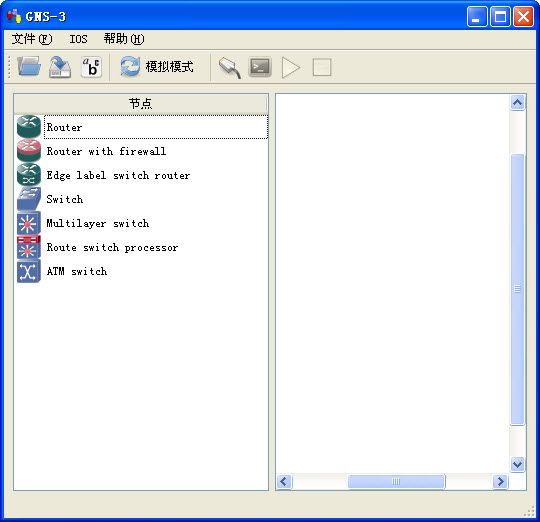540x522 pixels.
Task: Close the GNS-3 window
Action: pyautogui.click(x=523, y=16)
